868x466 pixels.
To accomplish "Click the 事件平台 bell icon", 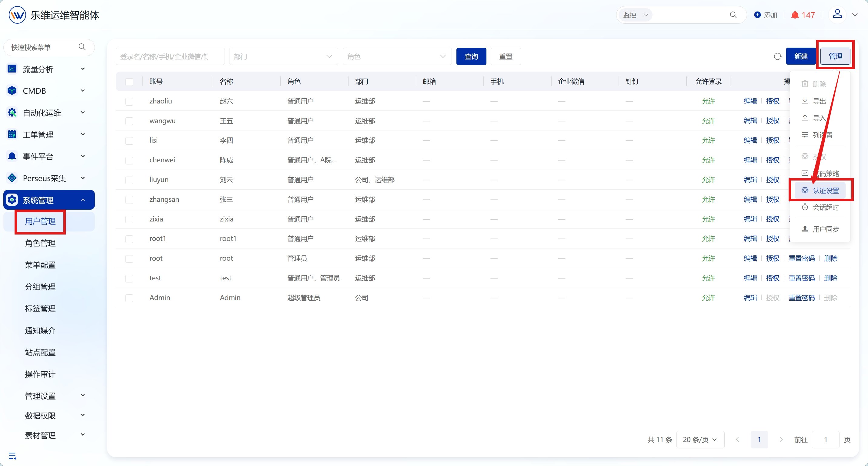I will point(12,156).
